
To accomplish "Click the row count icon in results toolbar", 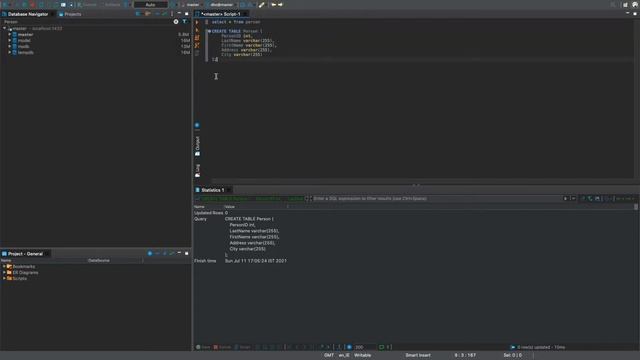I will pyautogui.click(x=382, y=347).
